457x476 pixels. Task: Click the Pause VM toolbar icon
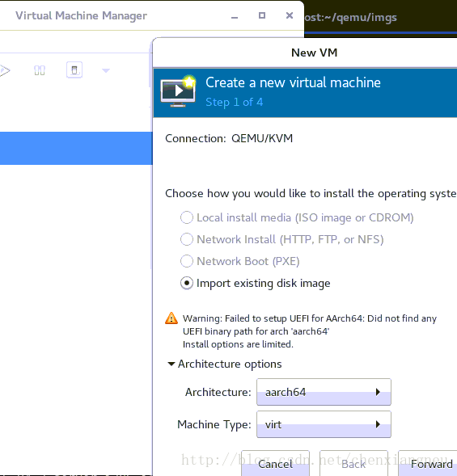(40, 70)
